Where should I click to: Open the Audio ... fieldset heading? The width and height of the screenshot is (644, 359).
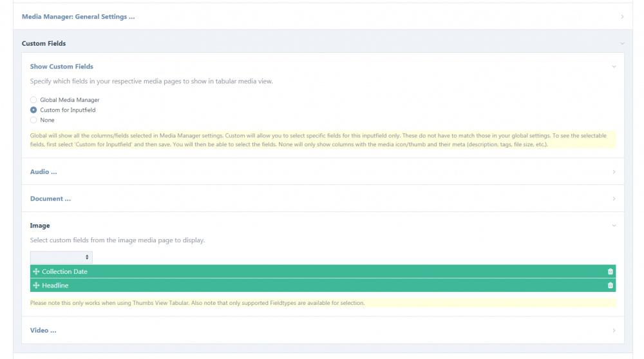[x=44, y=172]
